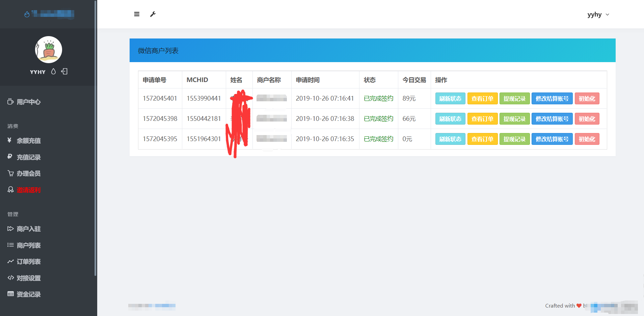Viewport: 644px width, 316px height.
Task: Click the carrot avatar profile picture
Action: coord(49,50)
